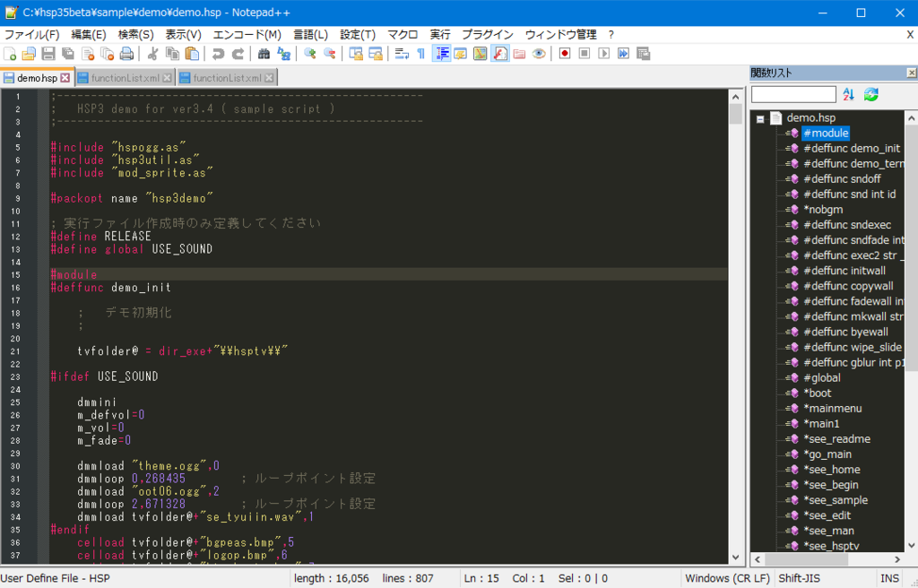
Task: Toggle file monitoring with the eye icon
Action: [539, 54]
